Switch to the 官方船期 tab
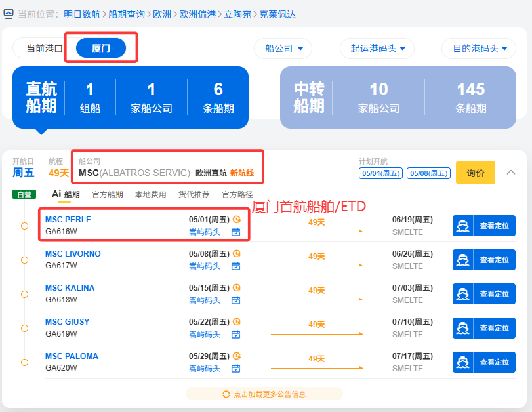The image size is (532, 412). click(x=108, y=194)
